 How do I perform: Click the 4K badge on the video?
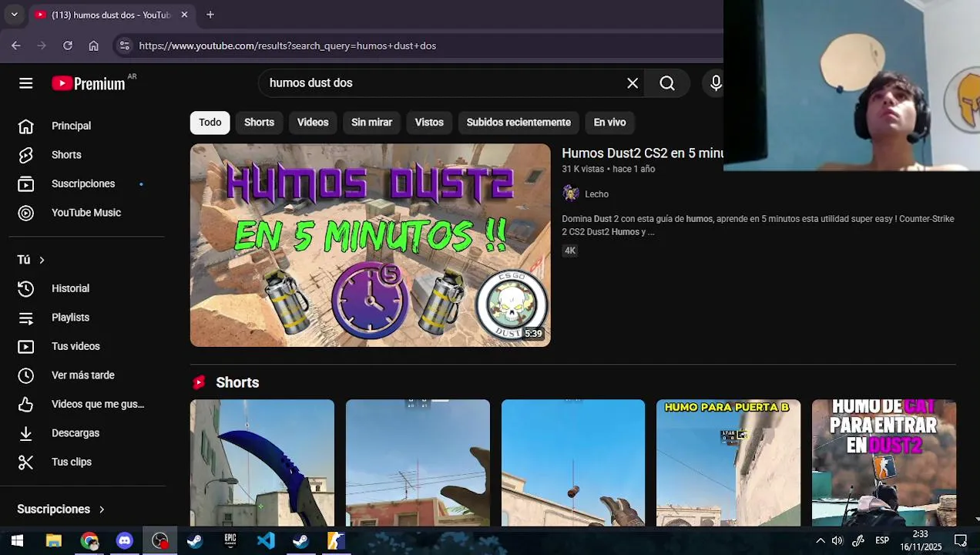(x=570, y=251)
